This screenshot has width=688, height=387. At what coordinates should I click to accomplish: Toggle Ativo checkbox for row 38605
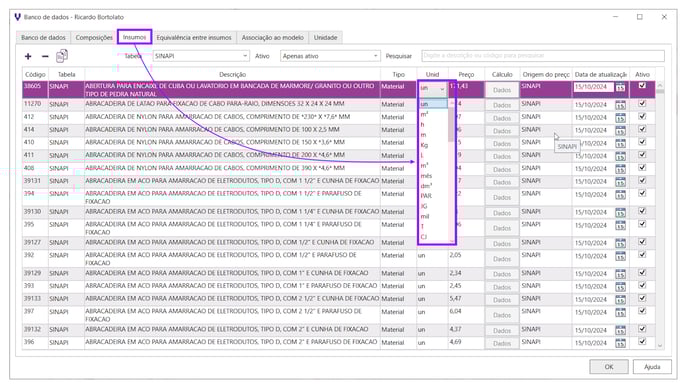click(x=642, y=86)
